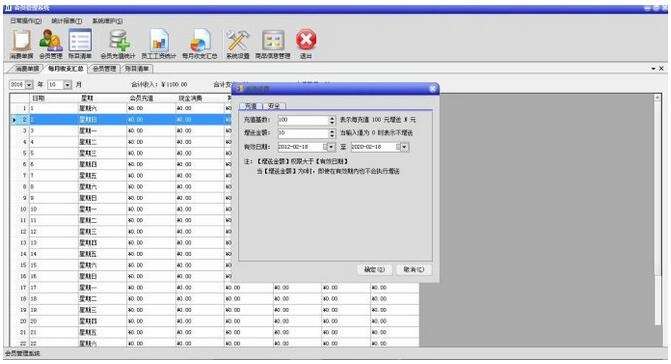Select the 充值 tab in the dialog
Screen dimensions: 671x364
coord(250,106)
